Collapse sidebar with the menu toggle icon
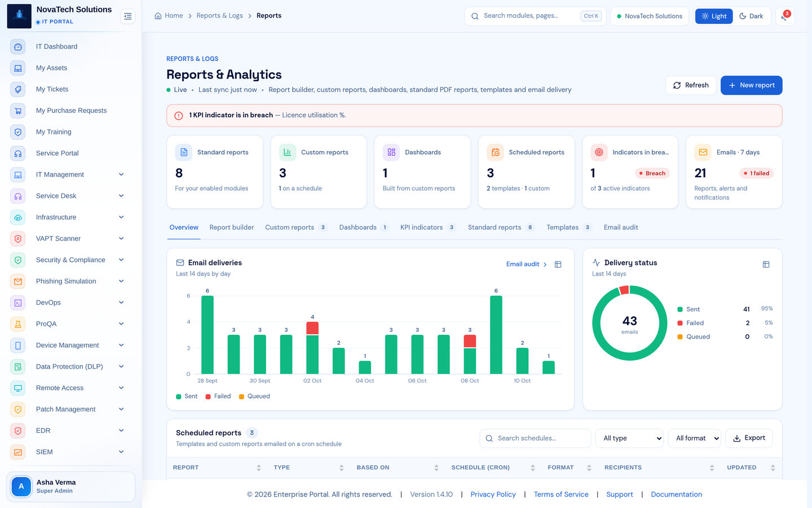 [x=128, y=16]
